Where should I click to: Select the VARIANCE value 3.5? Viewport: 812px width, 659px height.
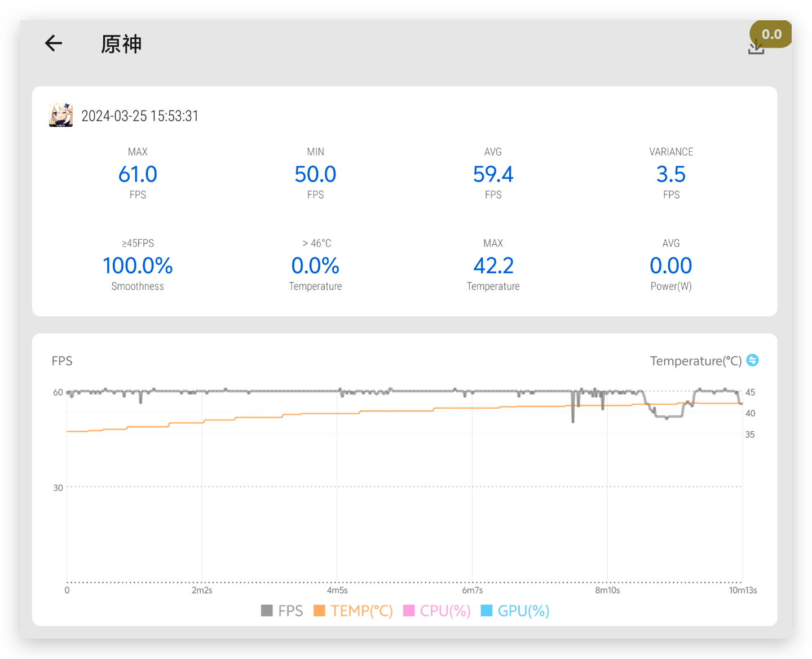670,174
